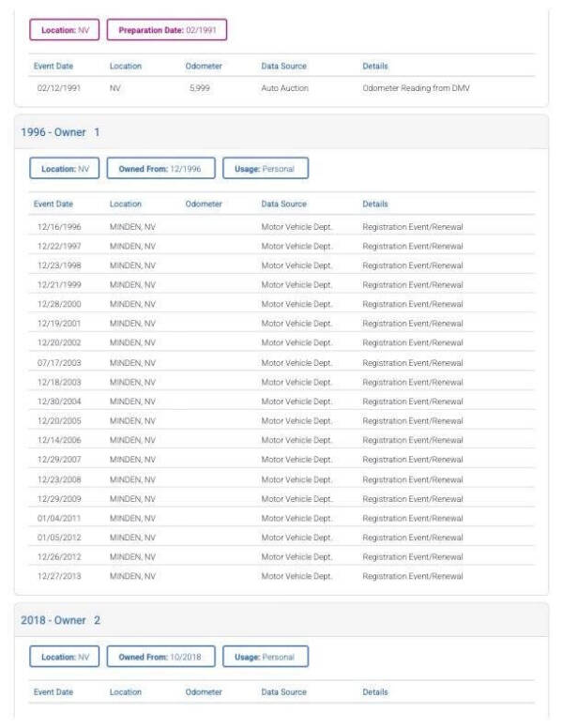Click Odometer Reading from DMV detail

417,88
